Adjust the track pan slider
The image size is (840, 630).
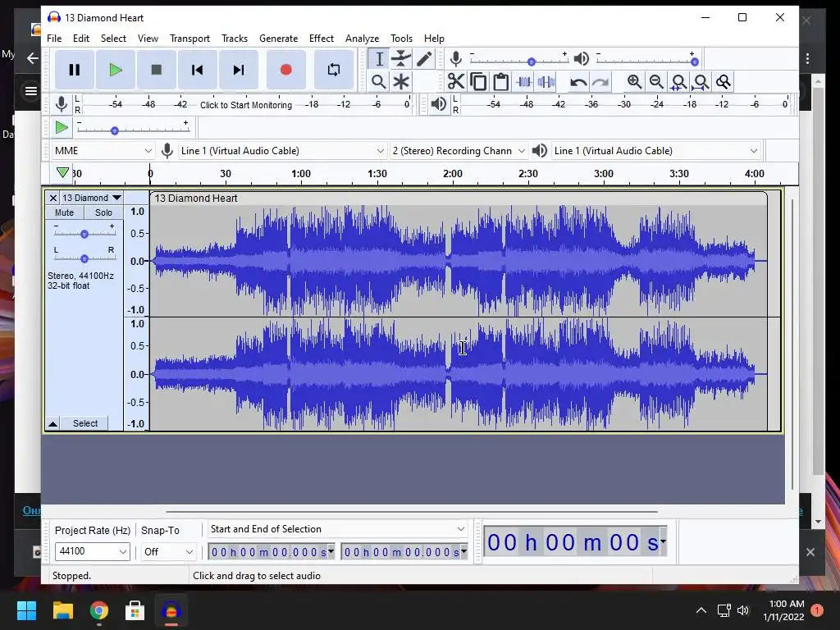(x=84, y=258)
